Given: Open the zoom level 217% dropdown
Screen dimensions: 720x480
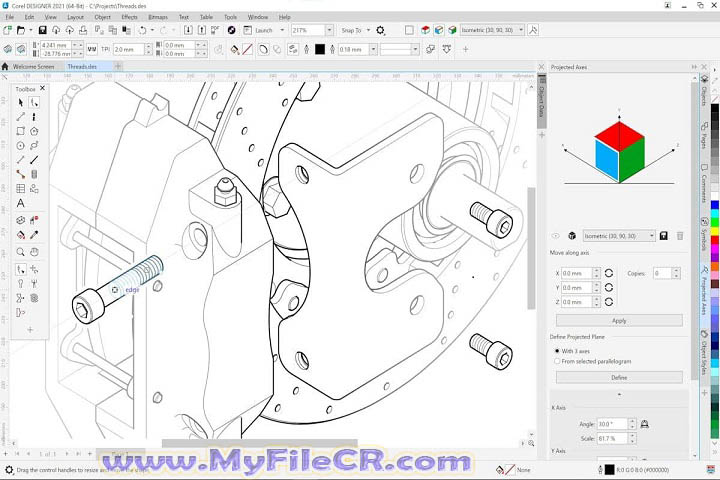Looking at the screenshot, I should (329, 30).
